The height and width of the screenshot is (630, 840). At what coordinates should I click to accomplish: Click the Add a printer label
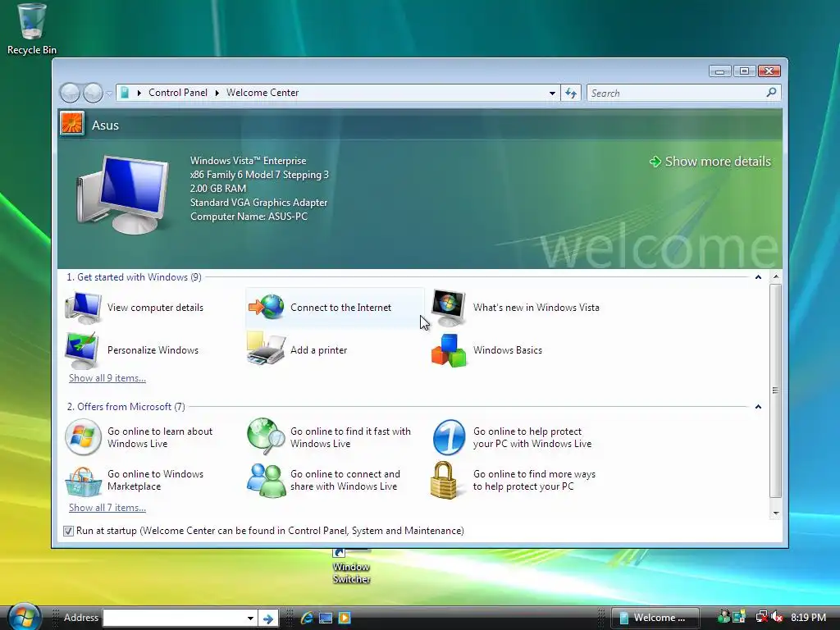click(x=319, y=350)
